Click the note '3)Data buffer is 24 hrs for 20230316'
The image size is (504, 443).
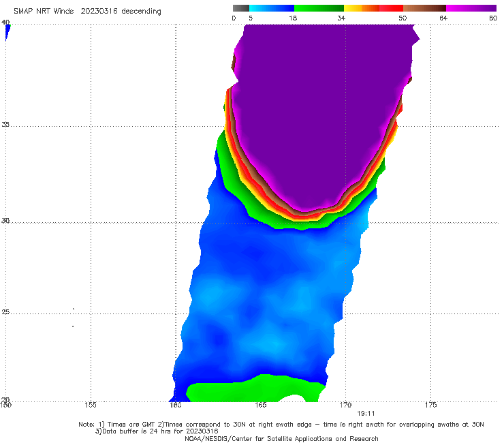(157, 431)
